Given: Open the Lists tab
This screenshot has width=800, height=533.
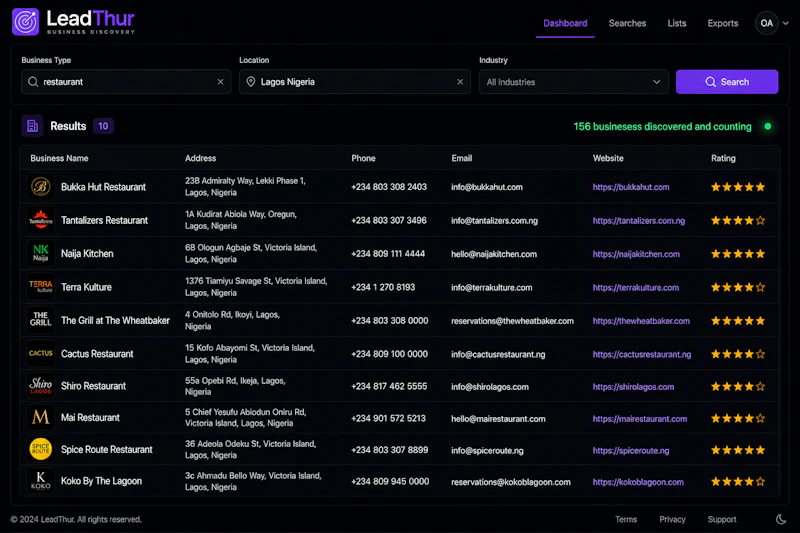Looking at the screenshot, I should [x=677, y=23].
